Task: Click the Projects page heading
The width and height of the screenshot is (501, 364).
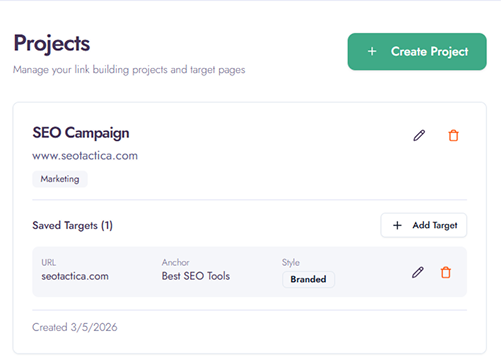Action: (x=52, y=44)
